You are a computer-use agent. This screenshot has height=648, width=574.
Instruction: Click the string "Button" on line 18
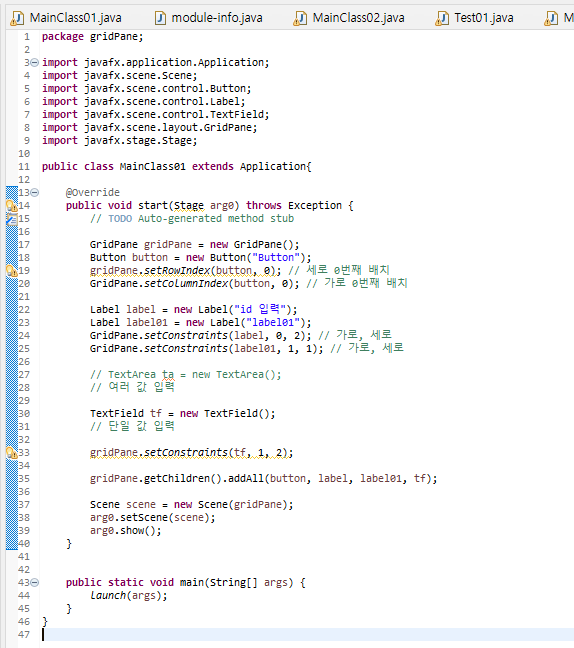pyautogui.click(x=276, y=257)
